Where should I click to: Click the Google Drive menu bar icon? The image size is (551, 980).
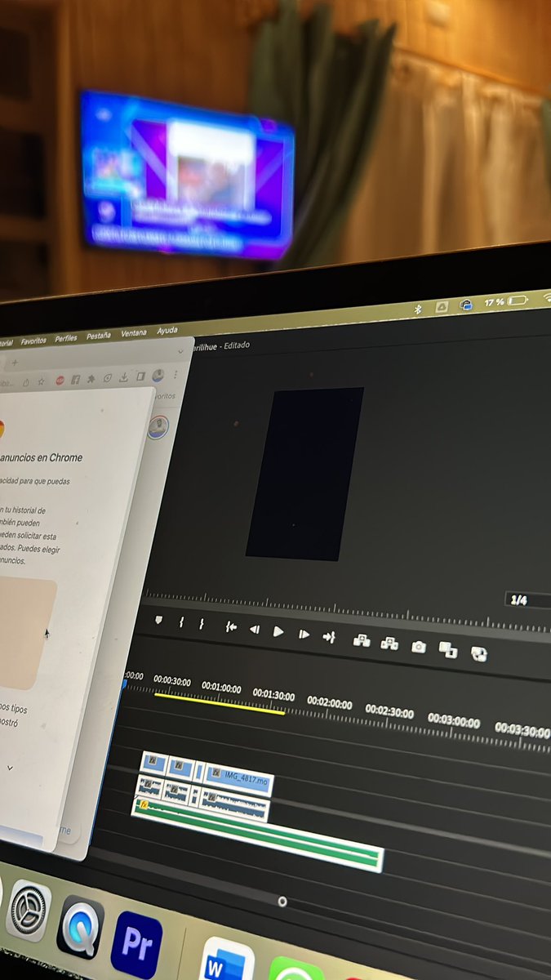[442, 306]
